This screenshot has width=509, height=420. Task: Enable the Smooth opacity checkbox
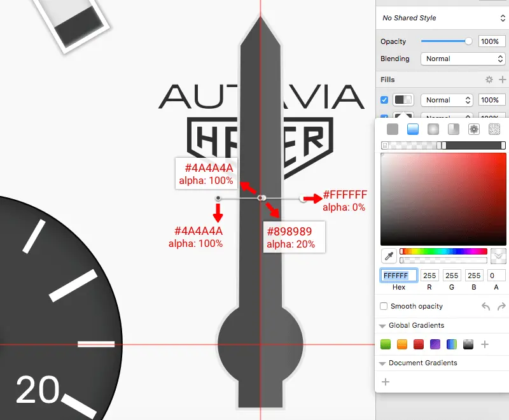384,306
